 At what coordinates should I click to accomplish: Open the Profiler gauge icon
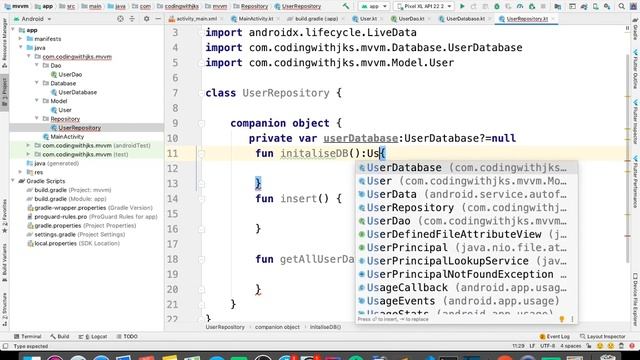pos(520,6)
